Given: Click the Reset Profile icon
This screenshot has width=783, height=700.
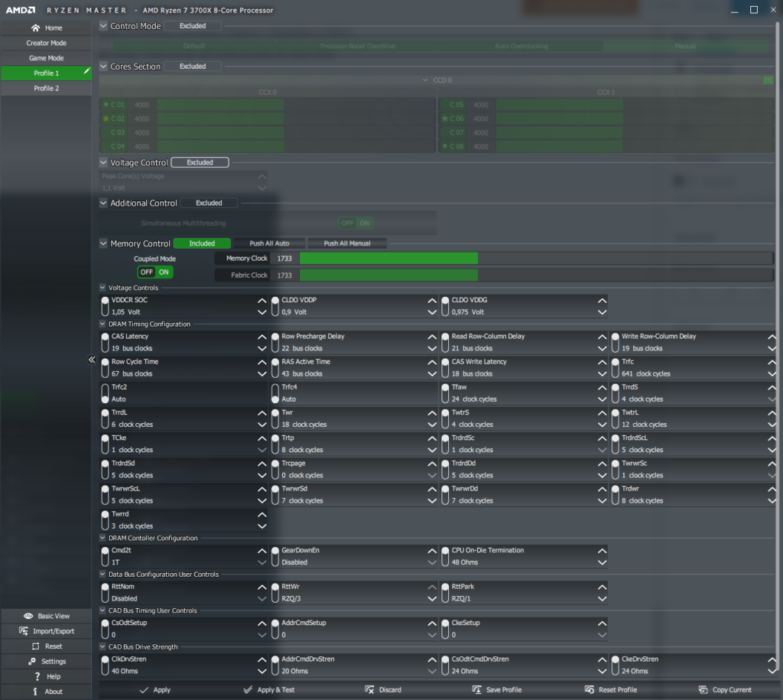Looking at the screenshot, I should pos(590,690).
